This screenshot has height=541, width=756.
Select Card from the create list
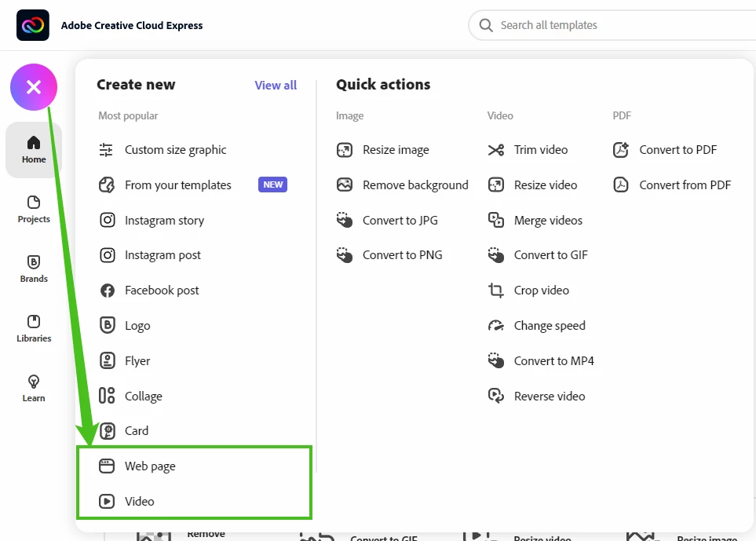coord(137,430)
